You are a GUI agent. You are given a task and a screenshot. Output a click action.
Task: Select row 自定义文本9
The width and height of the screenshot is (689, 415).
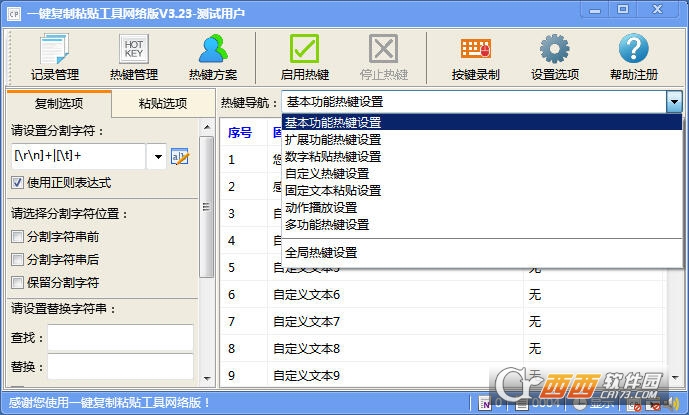tap(307, 375)
